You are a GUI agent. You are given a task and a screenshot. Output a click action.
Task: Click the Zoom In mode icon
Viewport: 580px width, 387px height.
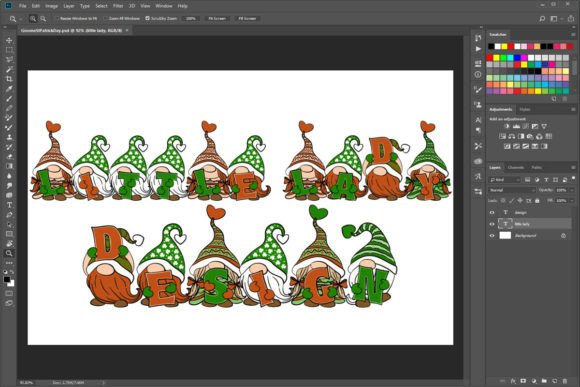tap(33, 18)
